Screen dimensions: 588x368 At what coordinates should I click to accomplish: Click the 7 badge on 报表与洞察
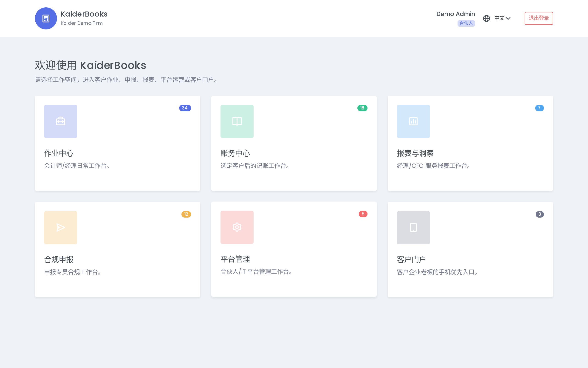539,108
